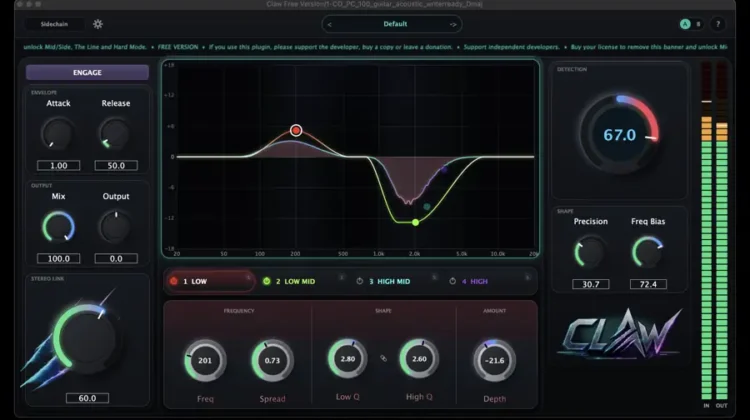This screenshot has height=420, width=750.
Task: Switch to A state
Action: click(685, 24)
